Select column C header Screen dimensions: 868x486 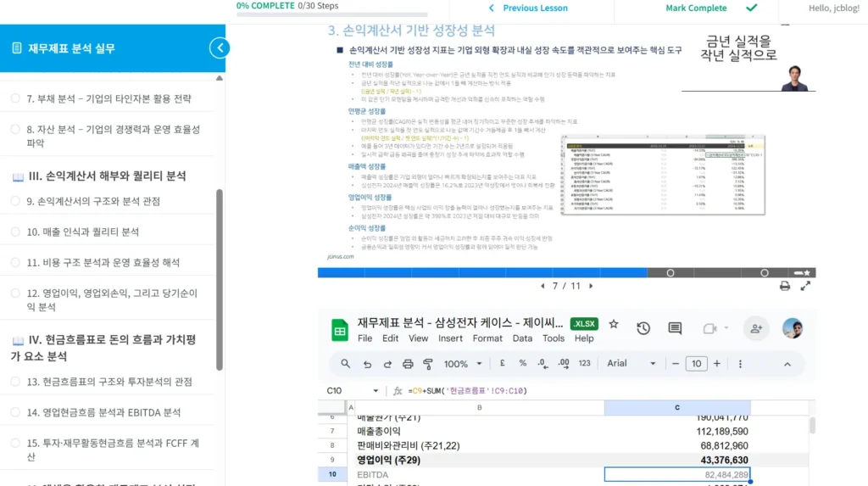pos(677,407)
